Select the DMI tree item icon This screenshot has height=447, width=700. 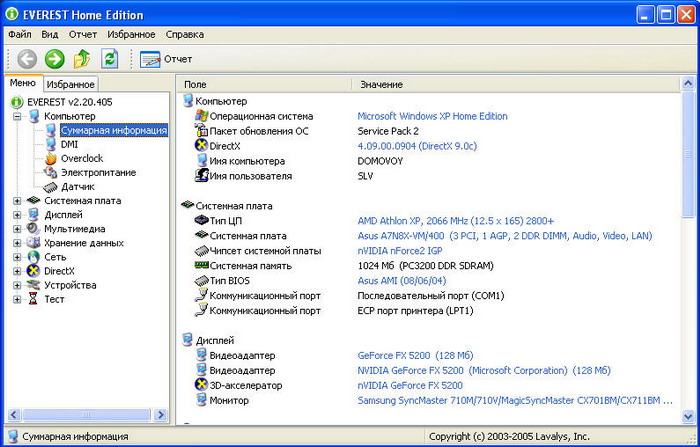51,144
